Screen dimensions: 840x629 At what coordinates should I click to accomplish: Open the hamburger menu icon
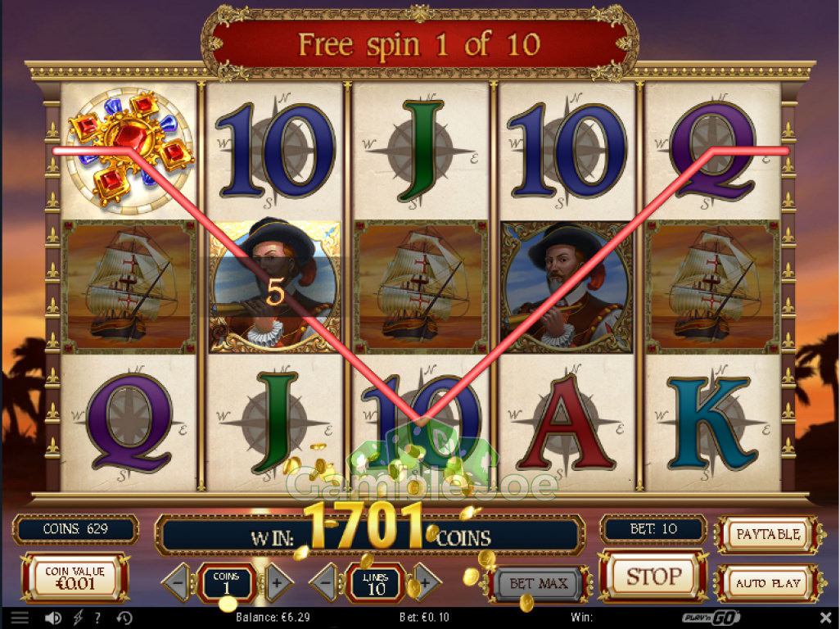(20, 618)
